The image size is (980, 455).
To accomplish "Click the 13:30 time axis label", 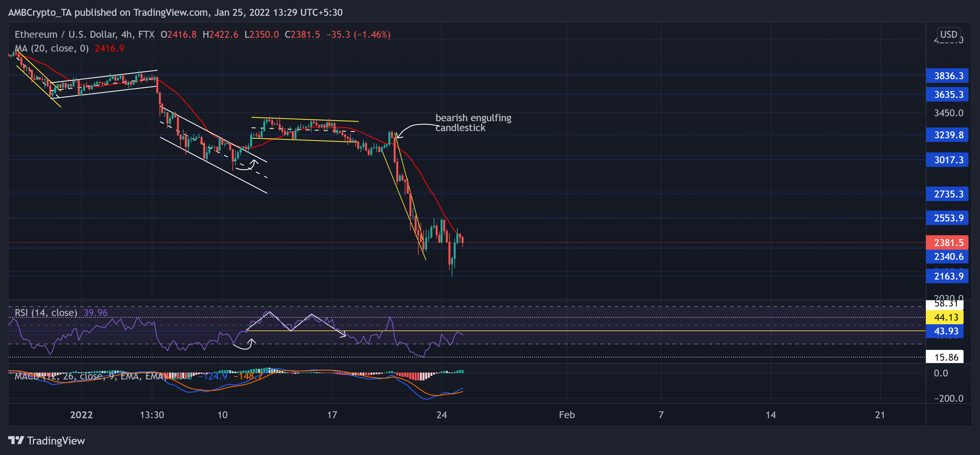I will (x=152, y=415).
